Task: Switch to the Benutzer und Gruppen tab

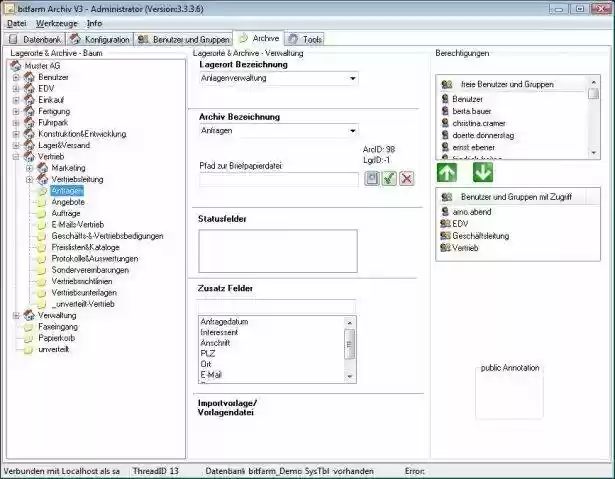Action: click(x=184, y=39)
